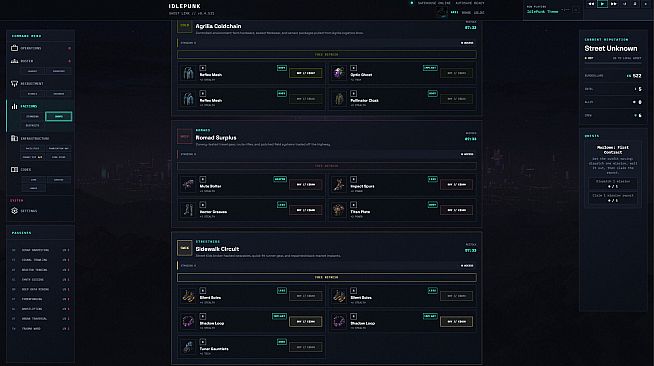Select the Mailbox: First Contact quest

tap(612, 150)
